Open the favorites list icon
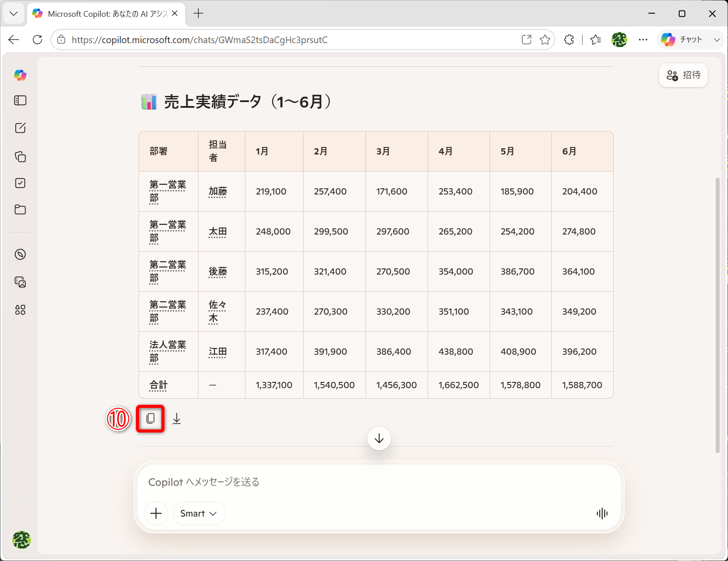Viewport: 728px width, 561px height. pyautogui.click(x=596, y=40)
